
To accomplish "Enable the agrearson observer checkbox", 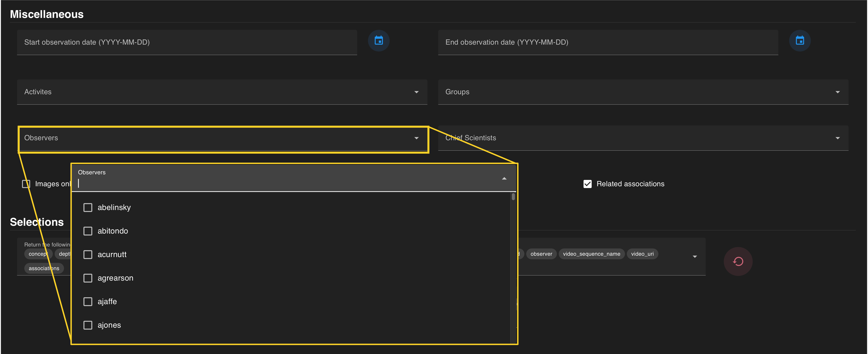I will 88,278.
